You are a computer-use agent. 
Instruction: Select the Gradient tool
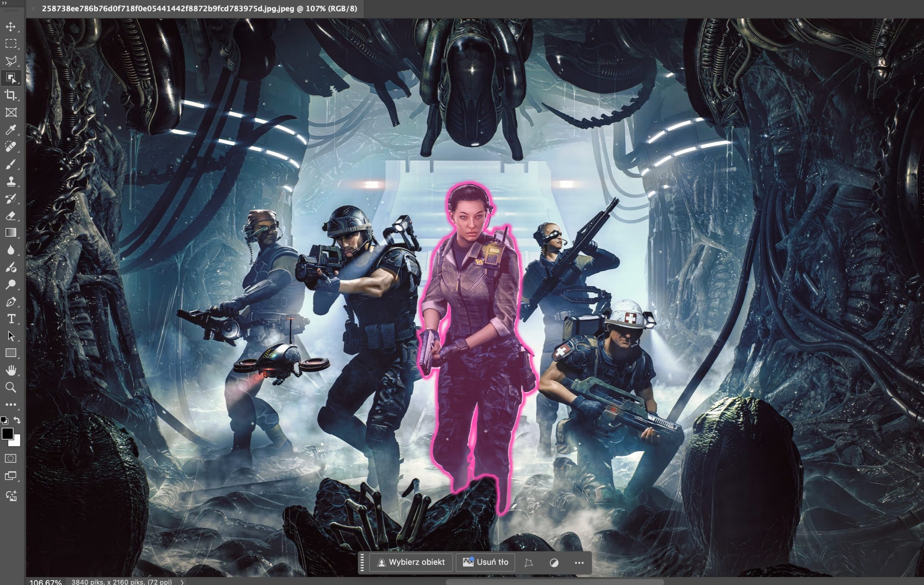point(11,233)
